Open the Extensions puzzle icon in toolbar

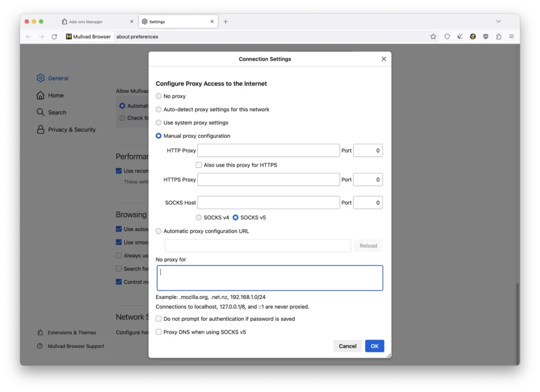pos(498,36)
